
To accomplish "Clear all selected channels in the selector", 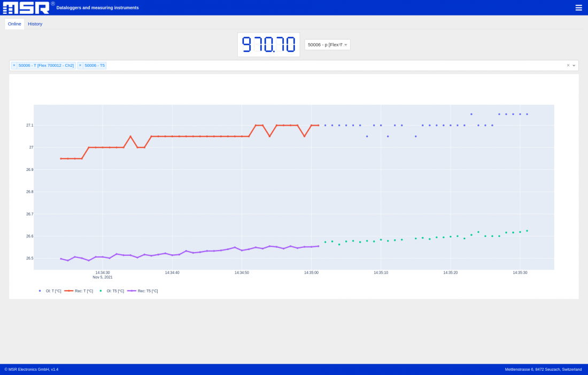I will point(568,65).
